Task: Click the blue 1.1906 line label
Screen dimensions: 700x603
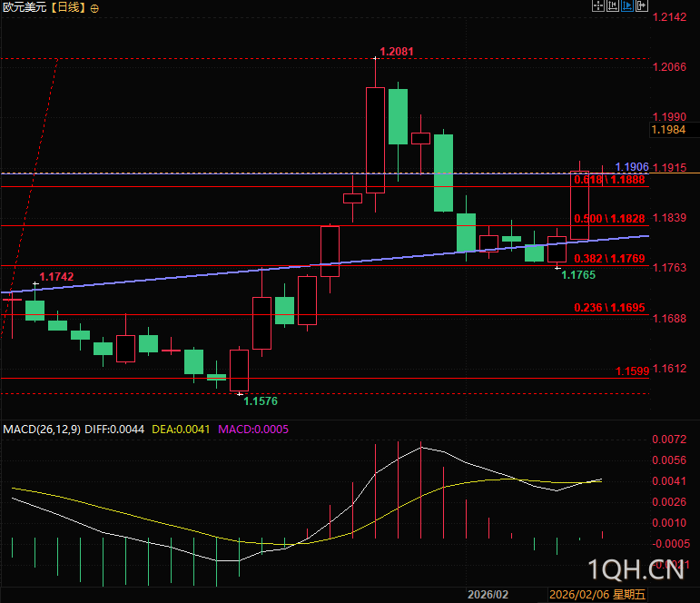Action: pyautogui.click(x=632, y=166)
